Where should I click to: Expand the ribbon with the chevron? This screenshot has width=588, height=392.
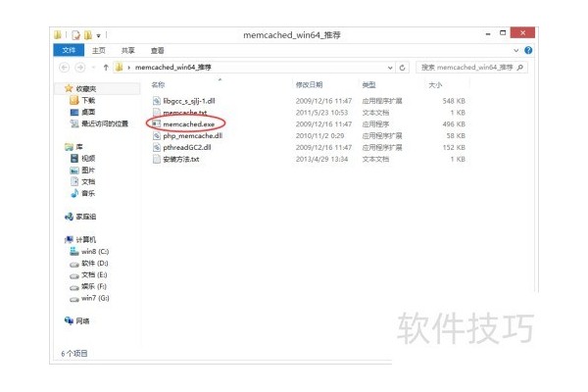(516, 50)
